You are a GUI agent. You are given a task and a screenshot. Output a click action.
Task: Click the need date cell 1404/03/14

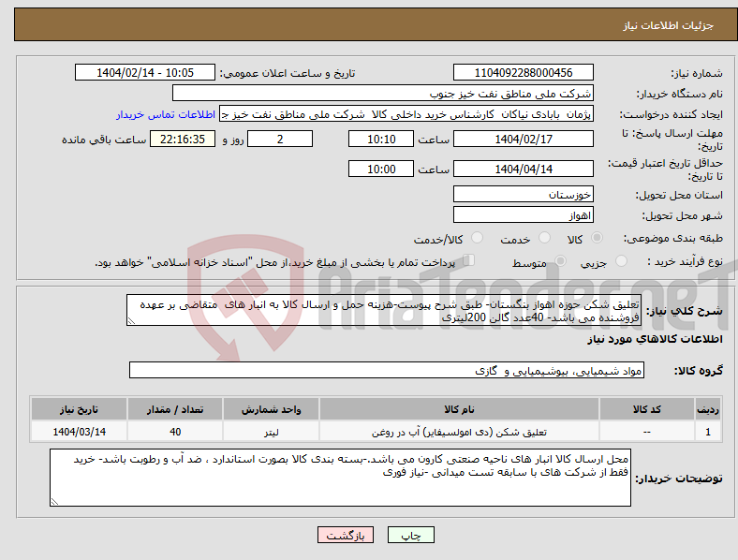(79, 432)
